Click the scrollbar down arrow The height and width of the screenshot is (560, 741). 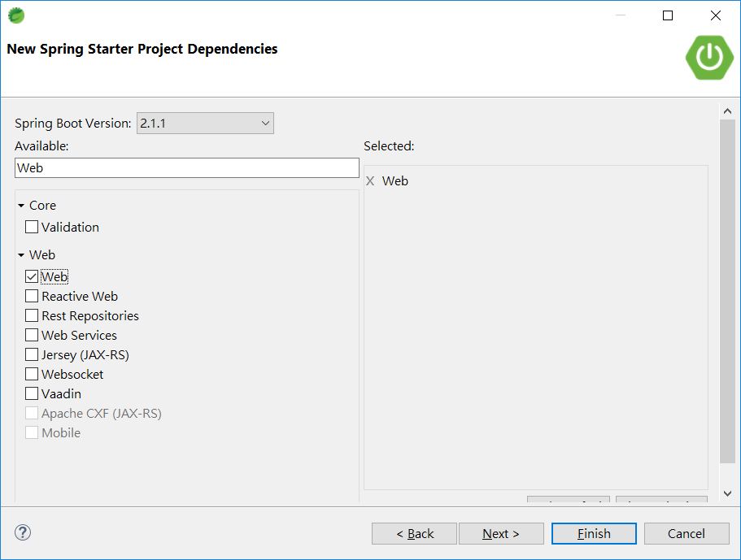(727, 493)
